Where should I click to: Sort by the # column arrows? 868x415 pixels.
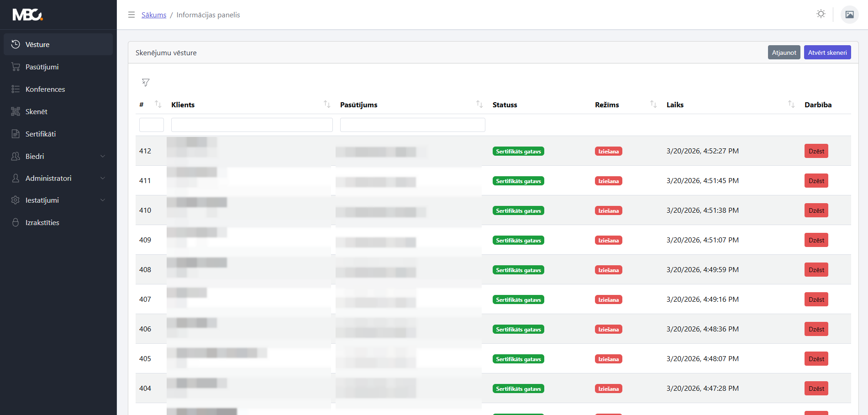click(x=158, y=104)
